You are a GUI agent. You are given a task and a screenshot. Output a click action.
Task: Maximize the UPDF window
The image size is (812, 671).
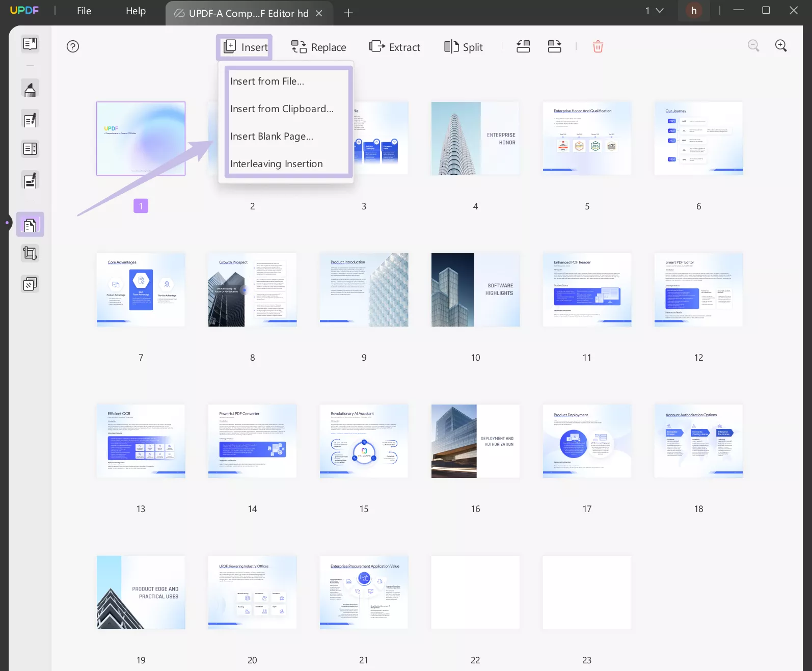(x=766, y=10)
